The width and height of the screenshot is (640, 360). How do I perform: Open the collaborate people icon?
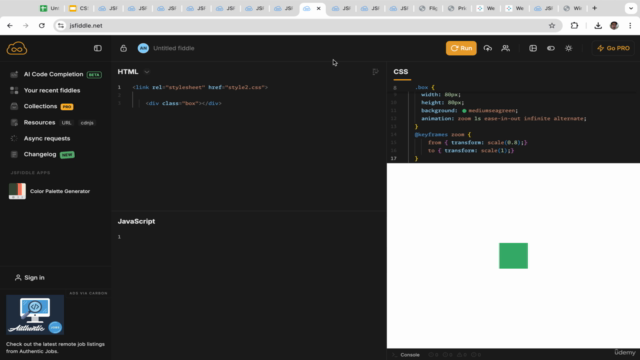[x=506, y=48]
